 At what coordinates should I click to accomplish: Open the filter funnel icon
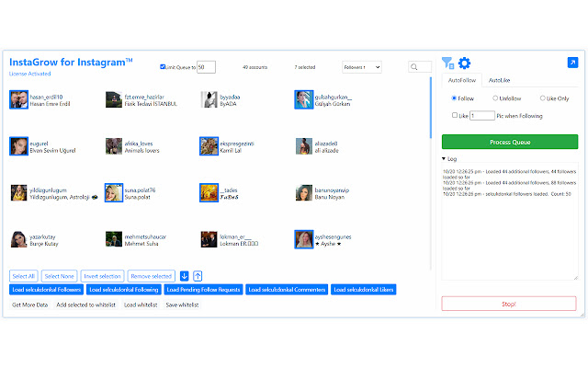point(447,63)
